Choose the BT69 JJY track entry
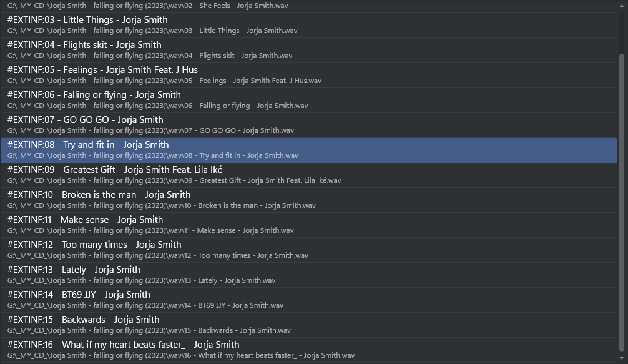Image resolution: width=628 pixels, height=364 pixels. click(79, 295)
